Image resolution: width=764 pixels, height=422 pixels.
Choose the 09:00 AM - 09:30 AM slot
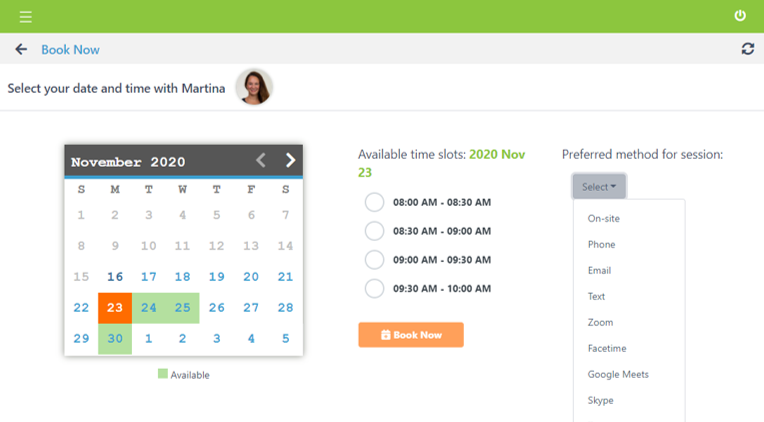pos(374,260)
